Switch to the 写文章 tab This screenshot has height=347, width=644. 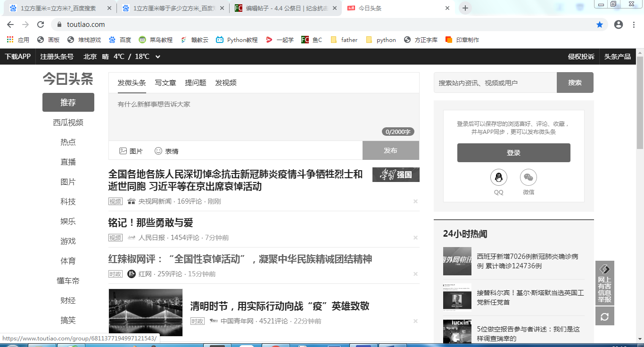click(x=165, y=83)
